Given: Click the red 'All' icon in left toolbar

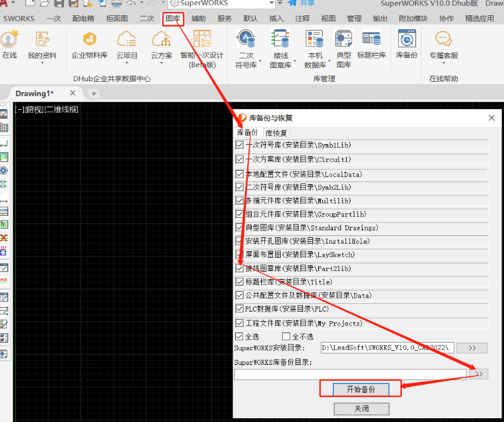Looking at the screenshot, I should [4, 280].
